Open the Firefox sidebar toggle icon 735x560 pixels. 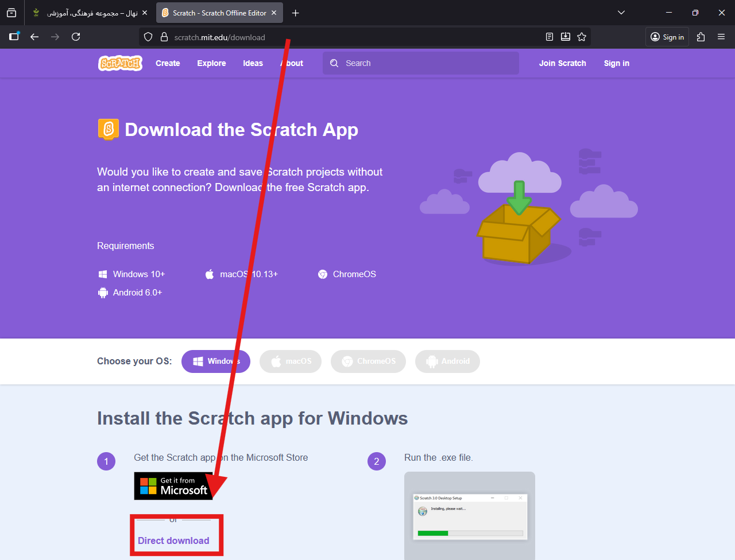click(14, 37)
